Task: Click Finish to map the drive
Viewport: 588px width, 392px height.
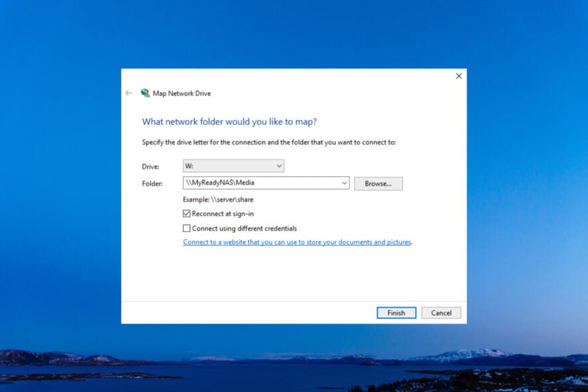Action: click(x=396, y=313)
